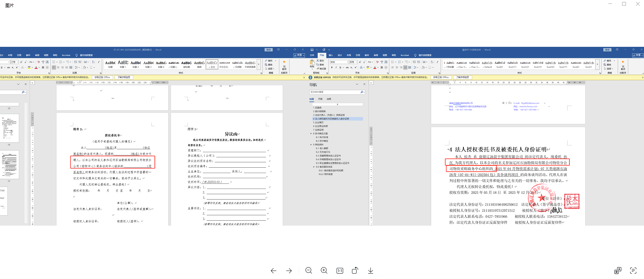Open font name dropdown in 投标文件 window
This screenshot has width=644, height=279.
(x=347, y=62)
